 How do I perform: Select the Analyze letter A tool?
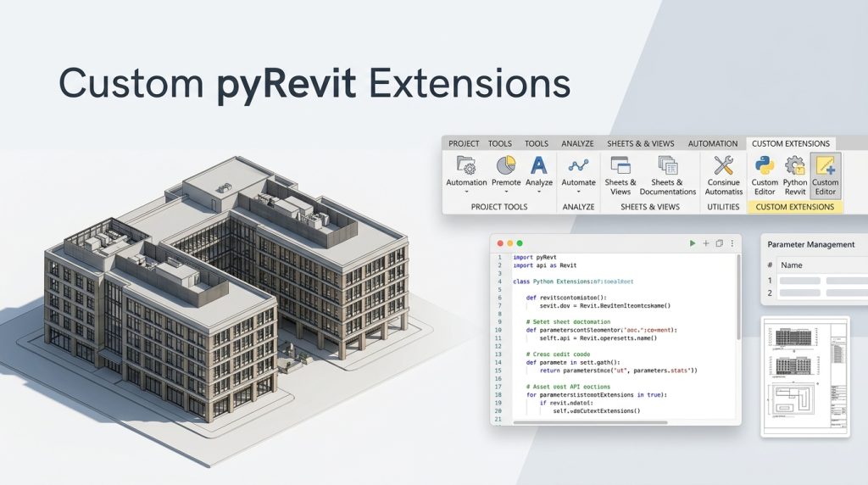coord(538,165)
